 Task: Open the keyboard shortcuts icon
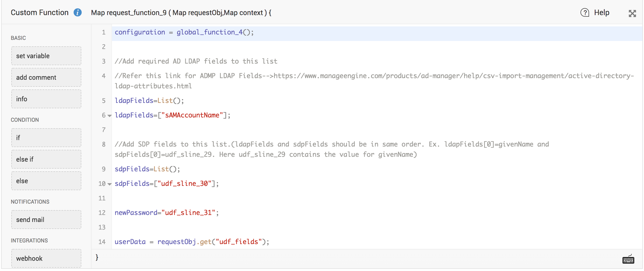tap(628, 259)
